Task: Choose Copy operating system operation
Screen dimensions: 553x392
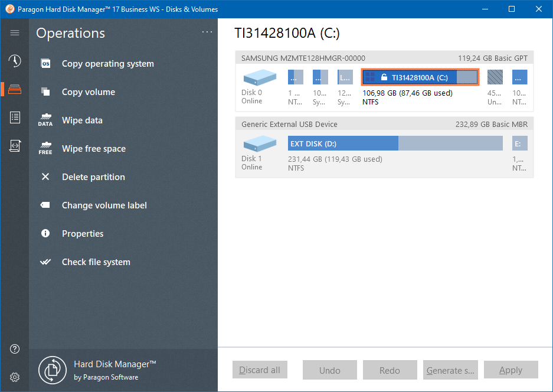Action: [x=108, y=64]
